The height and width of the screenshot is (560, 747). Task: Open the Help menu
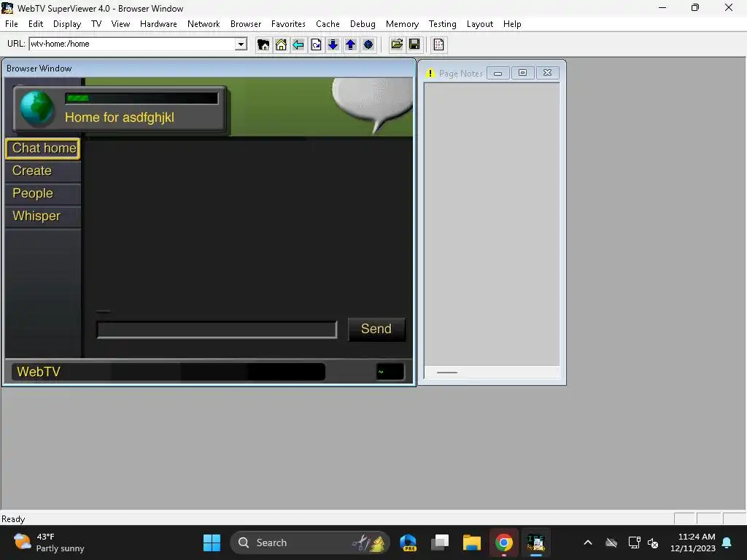(512, 24)
